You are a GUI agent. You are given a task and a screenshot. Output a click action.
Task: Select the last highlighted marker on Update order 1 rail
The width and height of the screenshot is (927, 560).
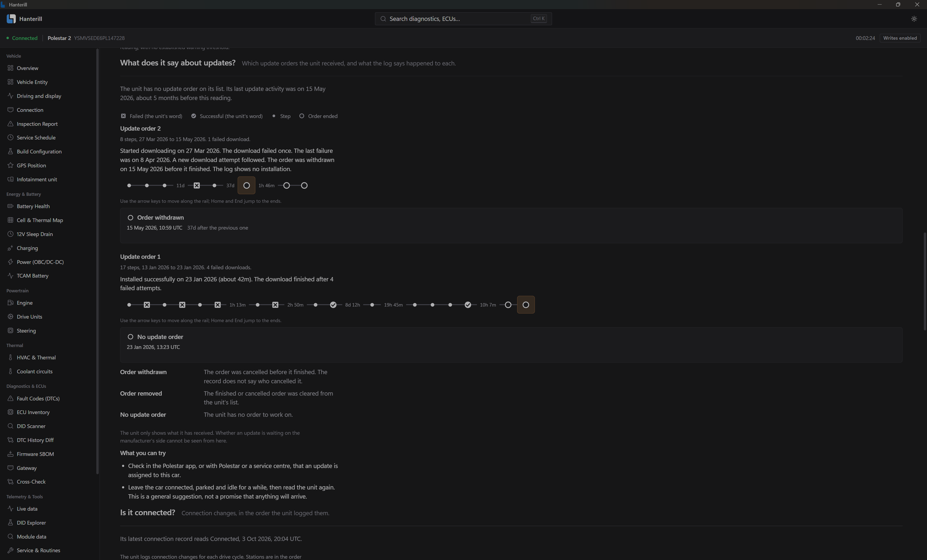[x=525, y=305]
